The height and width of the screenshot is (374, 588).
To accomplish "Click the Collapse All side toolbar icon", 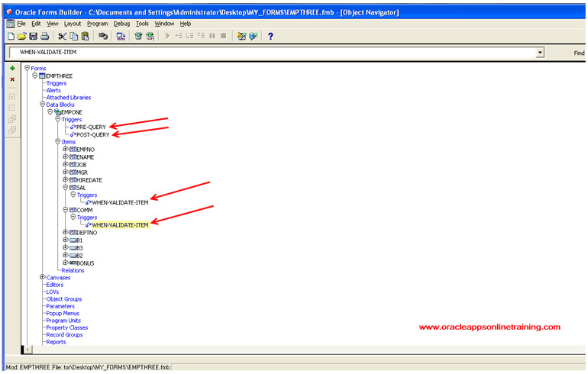I will [12, 131].
